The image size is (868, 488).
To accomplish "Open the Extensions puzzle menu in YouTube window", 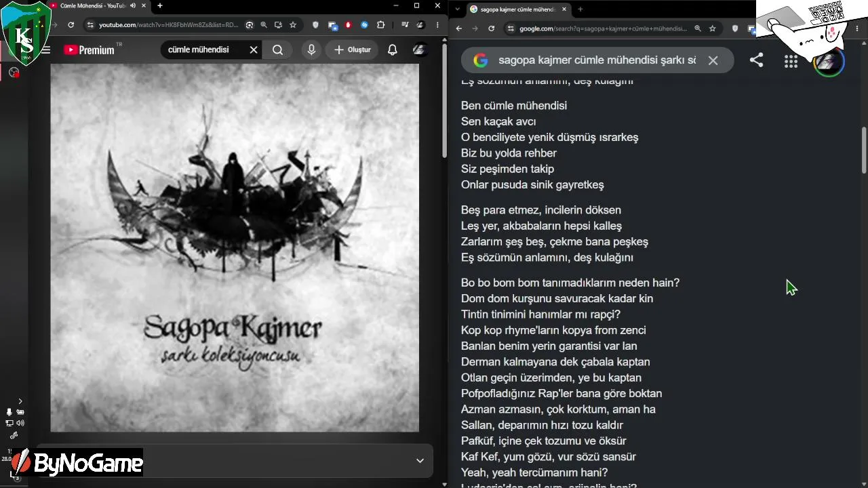I will pyautogui.click(x=380, y=25).
